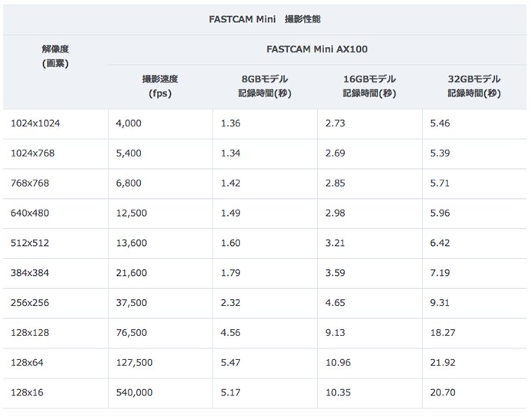Click the 3.59 recording time cell
The height and width of the screenshot is (417, 532).
tap(370, 273)
